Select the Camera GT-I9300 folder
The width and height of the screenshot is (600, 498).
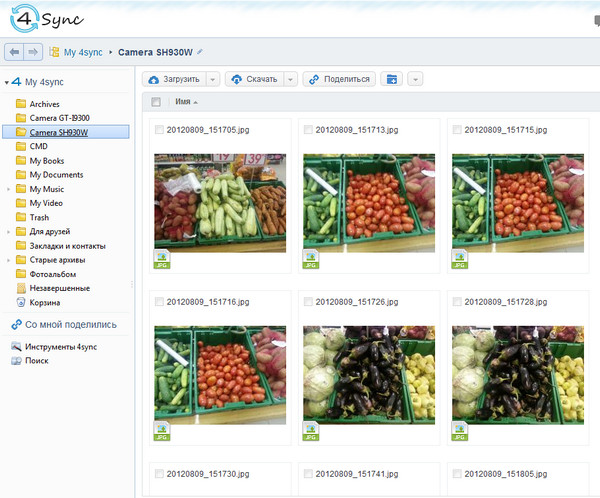click(x=66, y=118)
